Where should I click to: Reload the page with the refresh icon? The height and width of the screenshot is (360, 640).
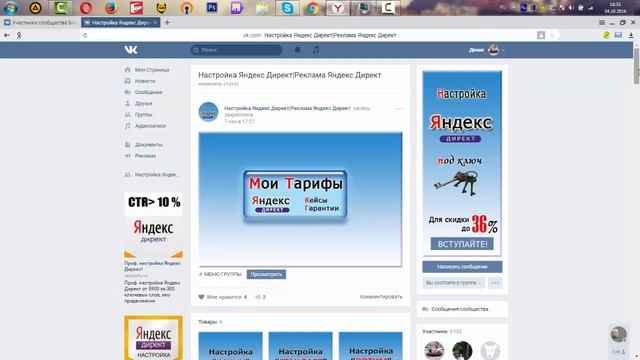(85, 36)
